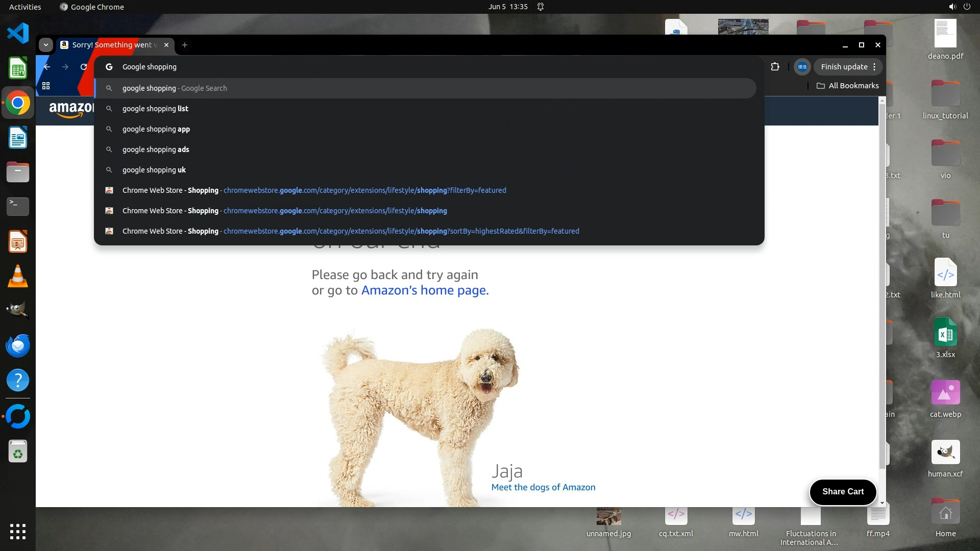
Task: Open the All Bookmarks folder
Action: [x=847, y=86]
